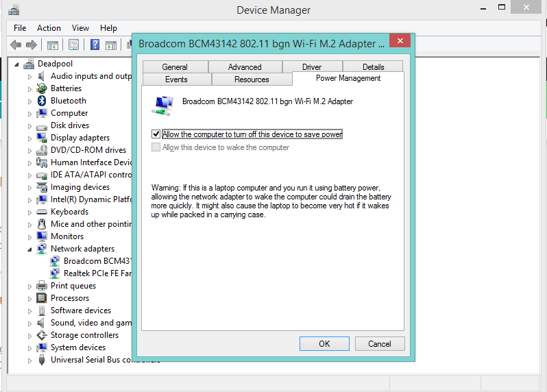Select the Sound, video and game controllers item
Viewport: 547px width, 392px height.
pos(91,323)
